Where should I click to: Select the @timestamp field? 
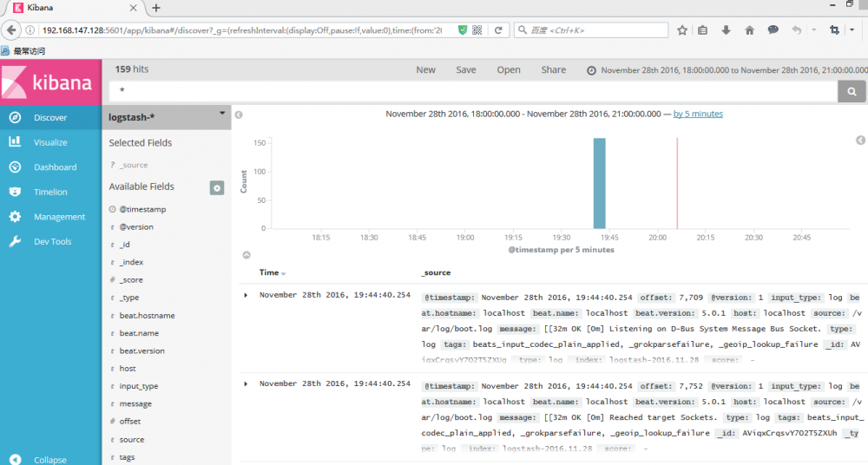coord(143,209)
